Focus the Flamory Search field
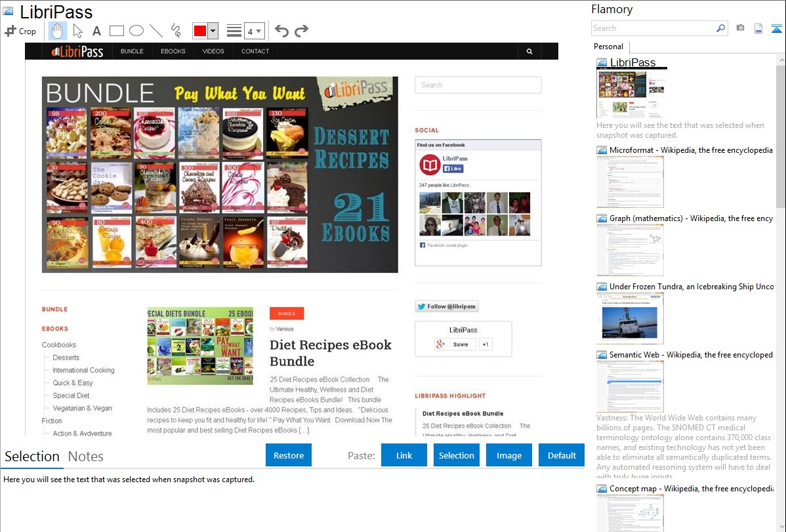786x532 pixels. (x=653, y=28)
